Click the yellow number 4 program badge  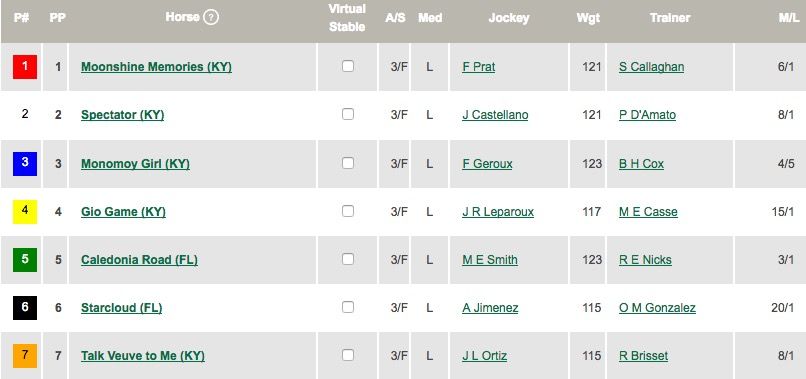click(x=25, y=211)
